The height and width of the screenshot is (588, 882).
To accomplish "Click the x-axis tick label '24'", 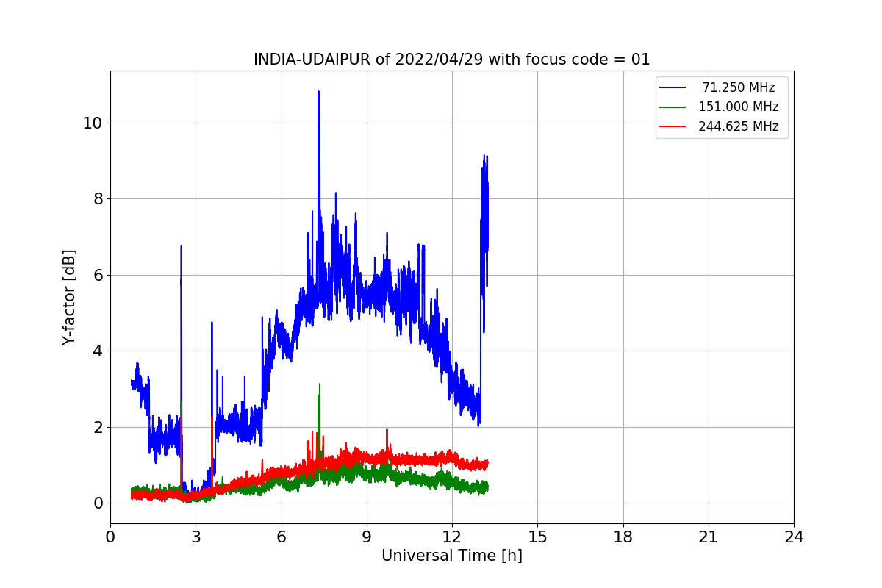I will pyautogui.click(x=794, y=537).
